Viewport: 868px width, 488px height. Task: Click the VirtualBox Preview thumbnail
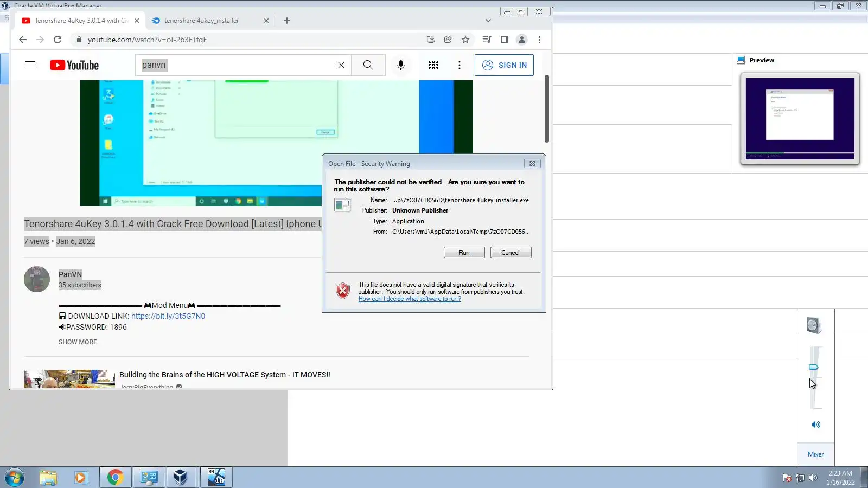(x=800, y=119)
